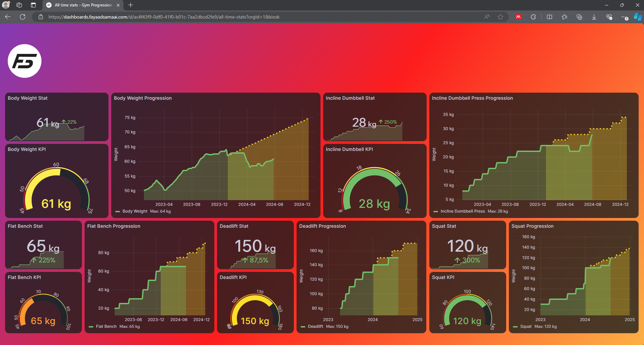Viewport: 644px width, 345px height.
Task: Open the Deadlift KPI panel title
Action: point(233,277)
